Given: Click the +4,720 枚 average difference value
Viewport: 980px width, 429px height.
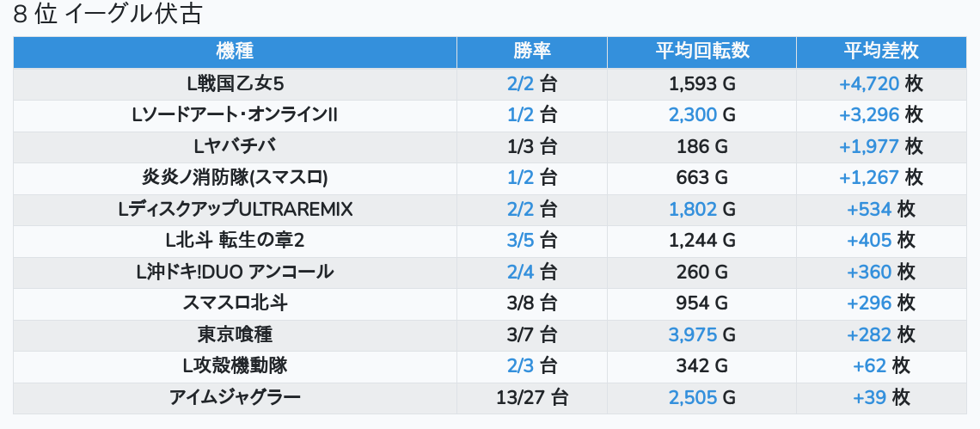Looking at the screenshot, I should pos(881,83).
